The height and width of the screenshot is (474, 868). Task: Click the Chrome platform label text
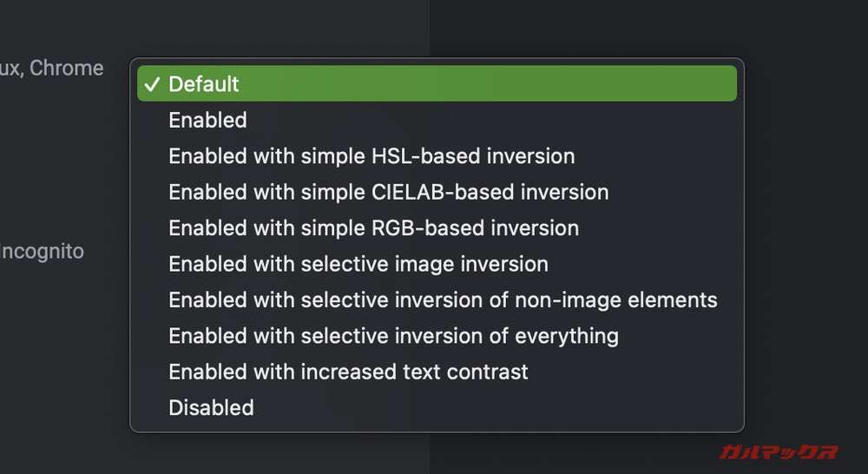tap(66, 68)
